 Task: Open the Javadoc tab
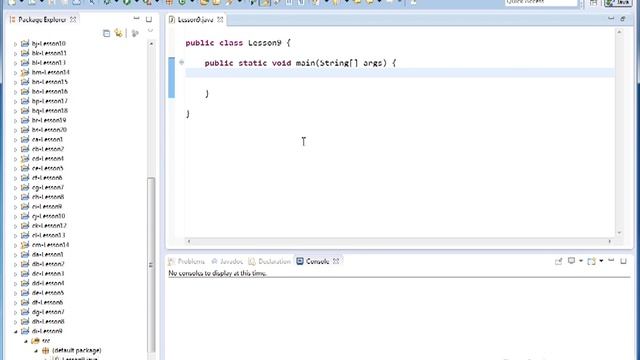tap(227, 261)
